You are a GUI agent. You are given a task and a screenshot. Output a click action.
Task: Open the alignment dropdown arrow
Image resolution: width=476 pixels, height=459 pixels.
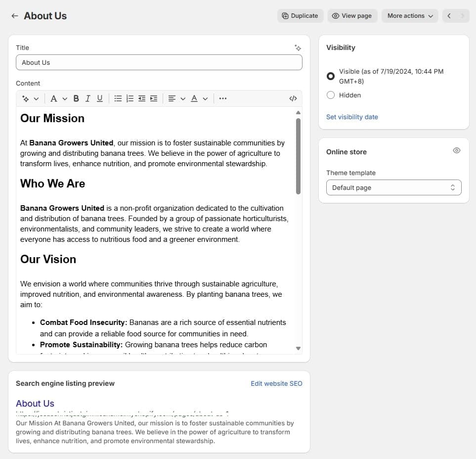(x=183, y=98)
